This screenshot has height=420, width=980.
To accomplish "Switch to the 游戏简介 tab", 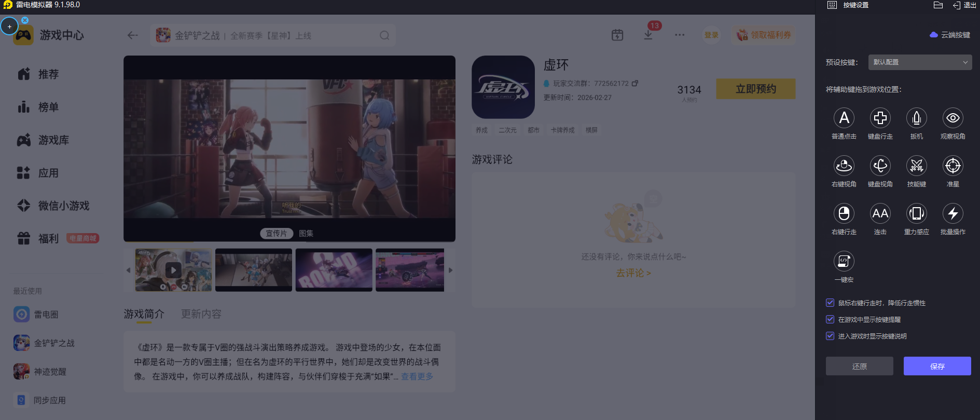I will click(x=144, y=314).
